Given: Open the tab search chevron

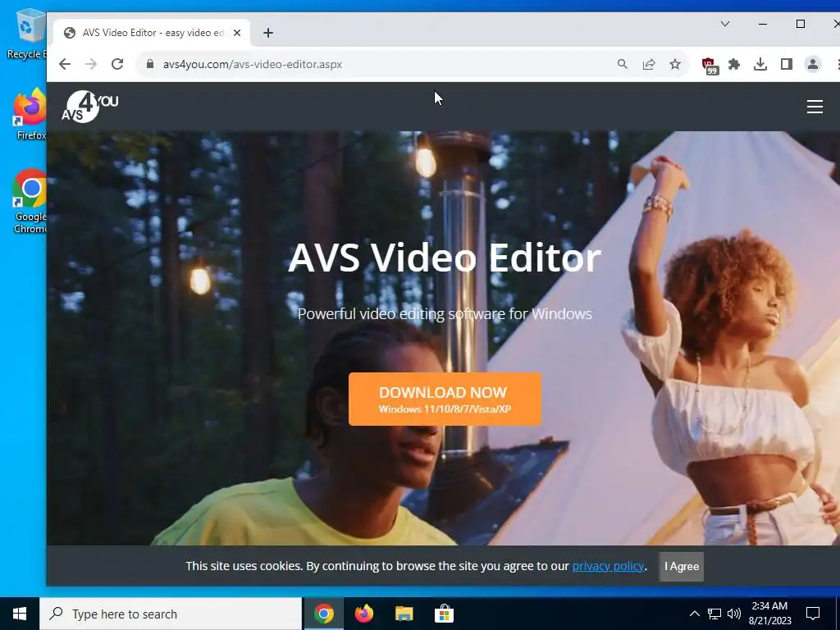Looking at the screenshot, I should coord(725,24).
